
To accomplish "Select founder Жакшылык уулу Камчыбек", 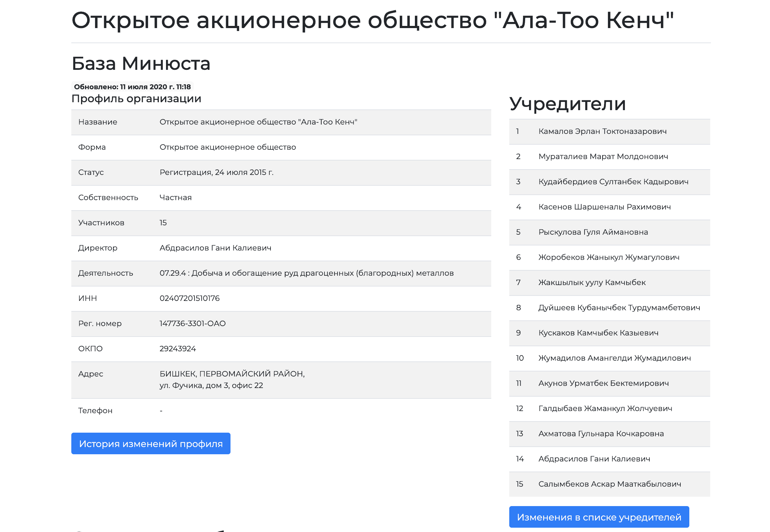I will 592,283.
